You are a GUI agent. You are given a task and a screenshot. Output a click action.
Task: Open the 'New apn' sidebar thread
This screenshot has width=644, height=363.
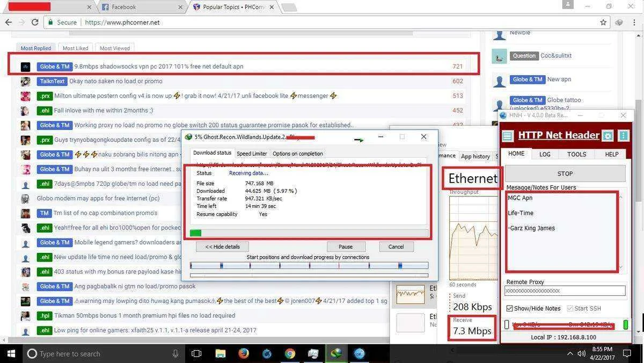tap(559, 79)
